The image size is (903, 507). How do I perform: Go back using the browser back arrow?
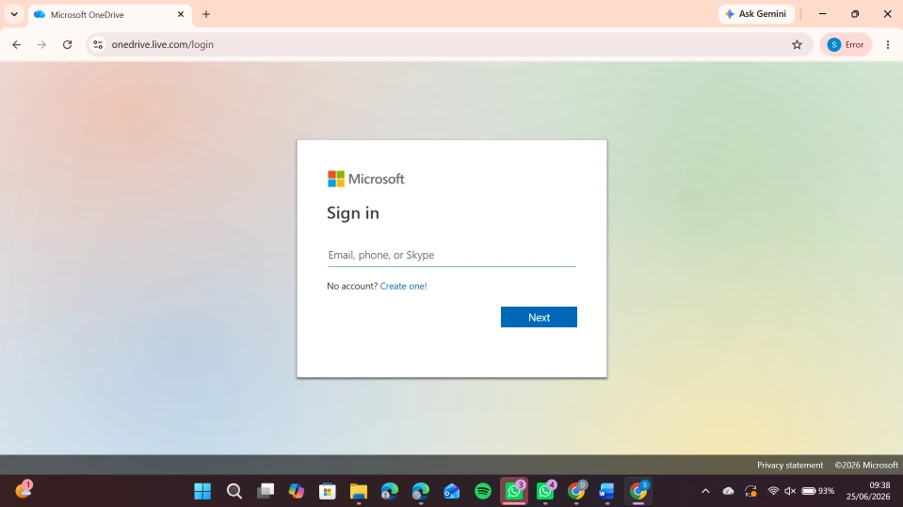17,44
